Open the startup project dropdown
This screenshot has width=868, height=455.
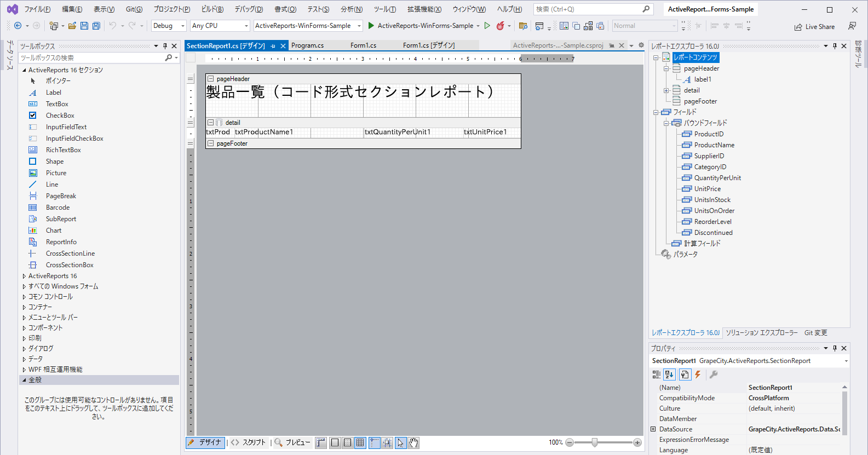pyautogui.click(x=308, y=26)
